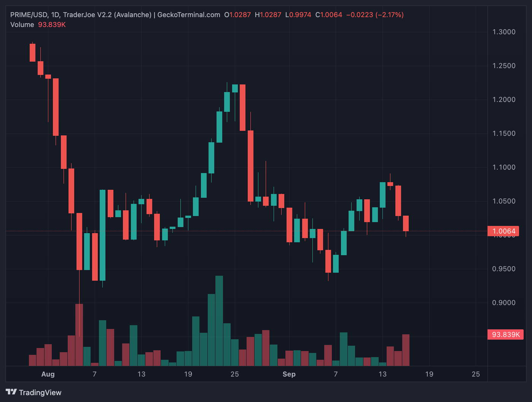
Task: Click the 1D interval in the chart title
Action: (x=55, y=15)
